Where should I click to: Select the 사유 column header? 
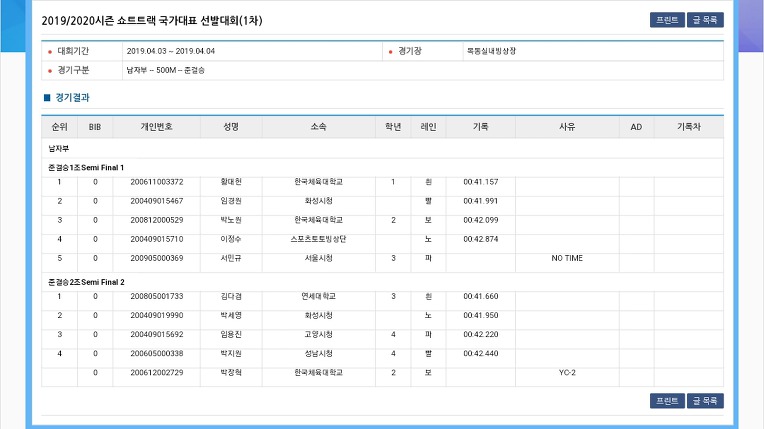coord(567,127)
